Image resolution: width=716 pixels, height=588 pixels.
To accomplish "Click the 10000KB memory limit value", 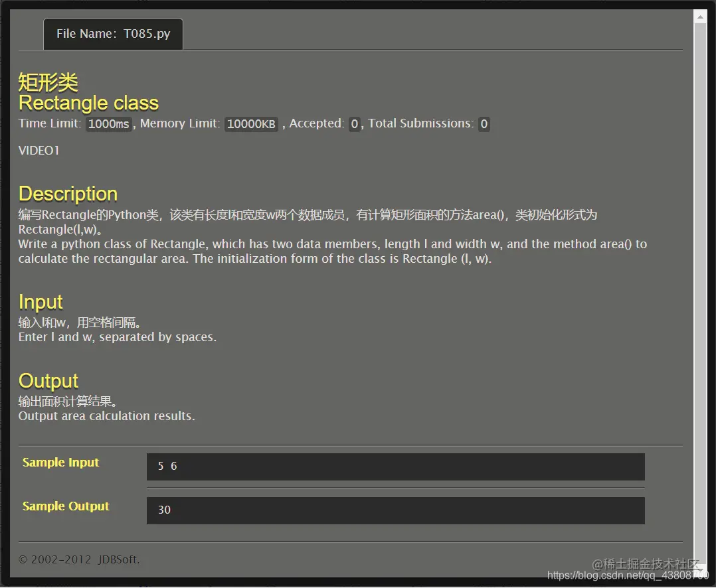I will point(251,124).
